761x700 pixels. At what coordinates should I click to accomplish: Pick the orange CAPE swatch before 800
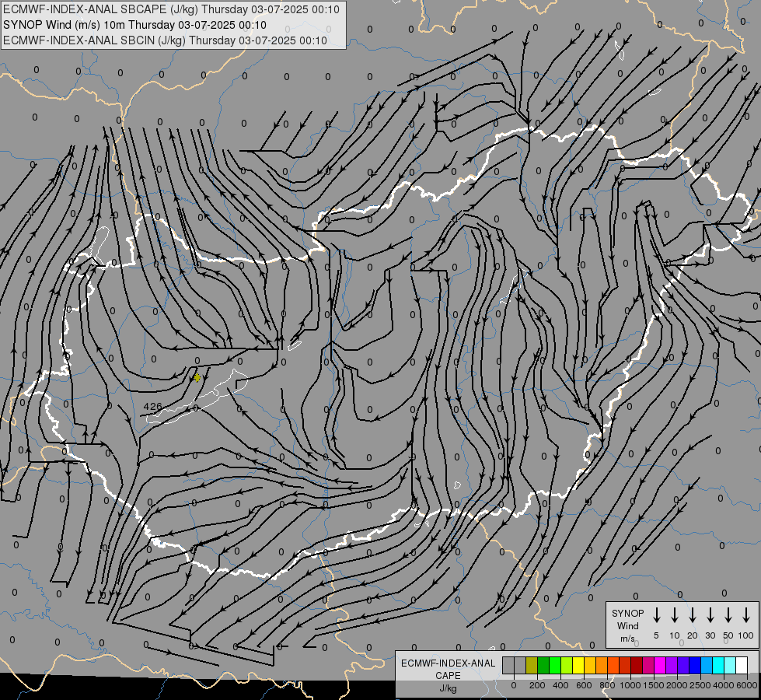(602, 665)
